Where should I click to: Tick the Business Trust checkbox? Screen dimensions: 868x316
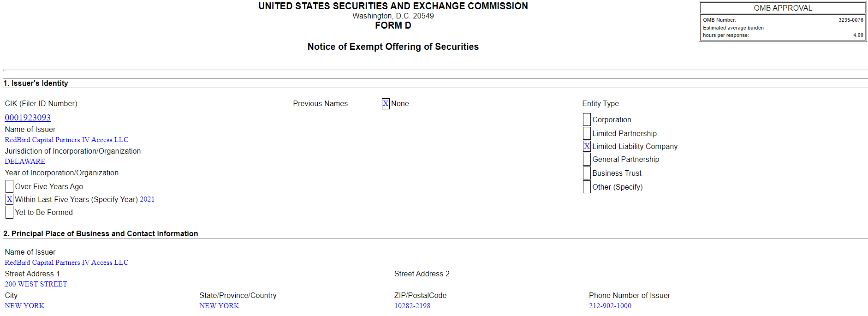click(587, 173)
